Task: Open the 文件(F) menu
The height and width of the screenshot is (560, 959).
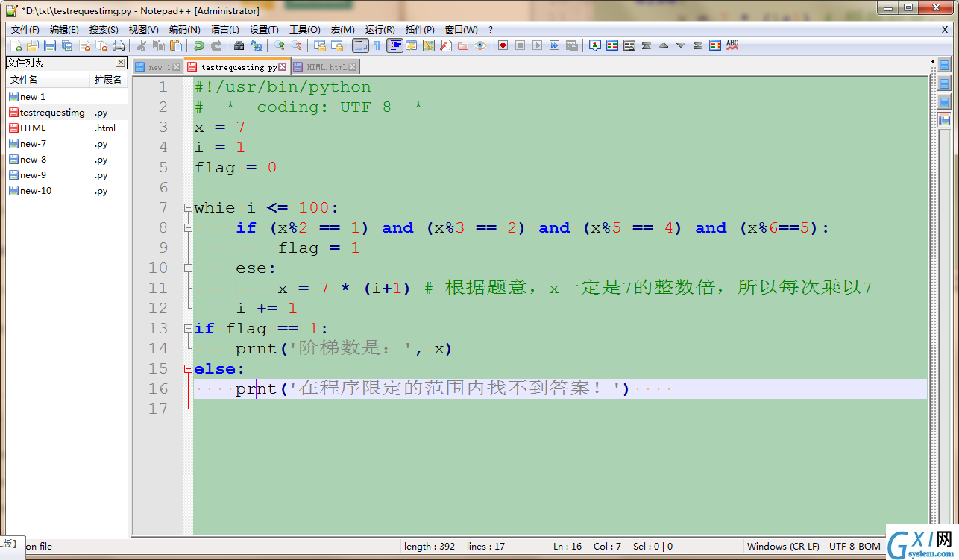Action: tap(25, 29)
